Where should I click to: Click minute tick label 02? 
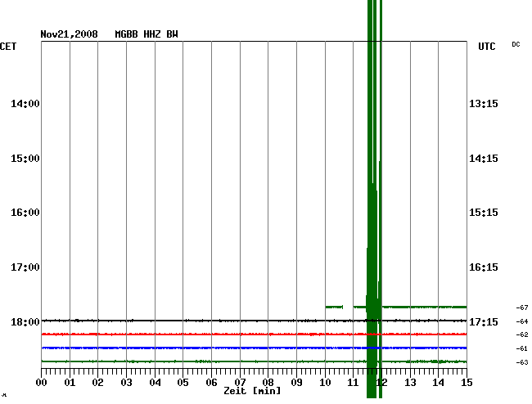click(97, 383)
